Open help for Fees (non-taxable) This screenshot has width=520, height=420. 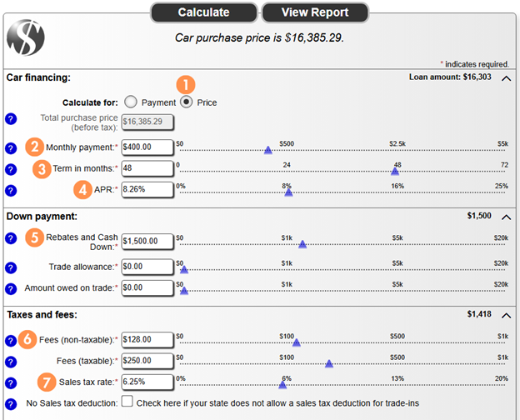[x=10, y=341]
